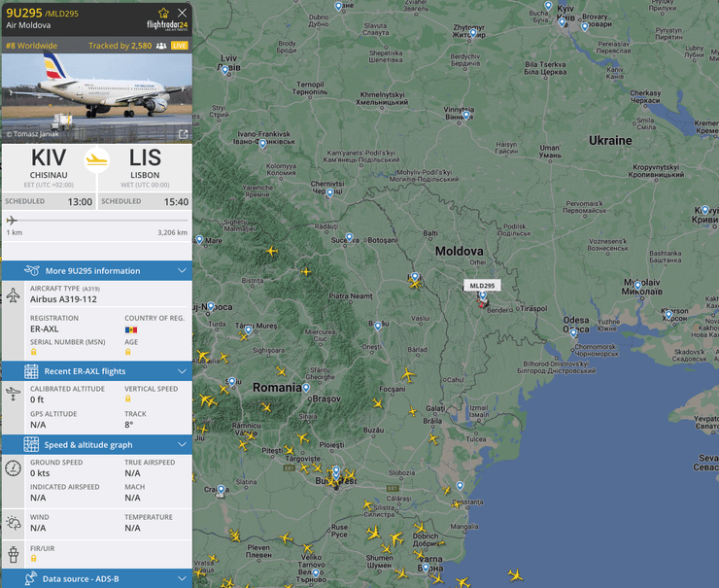Viewport: 719px width, 588px height.
Task: Click the FIR/UIR lock icon
Action: click(x=34, y=558)
